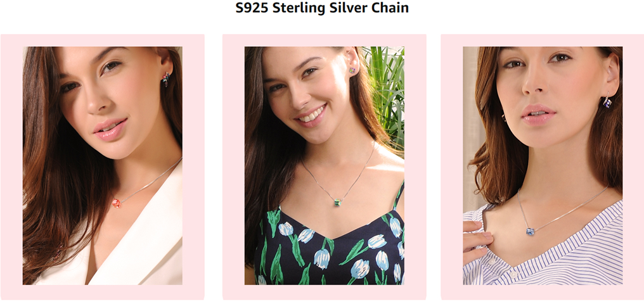Open the striped shirt model photo
Screen dimensions: 644x304
(543, 166)
